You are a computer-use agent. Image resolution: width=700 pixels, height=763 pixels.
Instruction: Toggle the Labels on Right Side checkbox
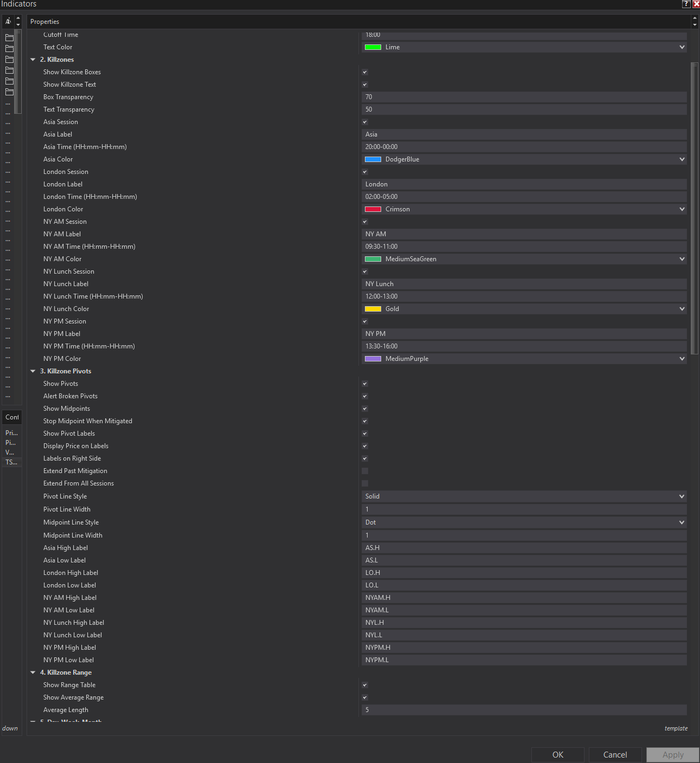pos(365,458)
